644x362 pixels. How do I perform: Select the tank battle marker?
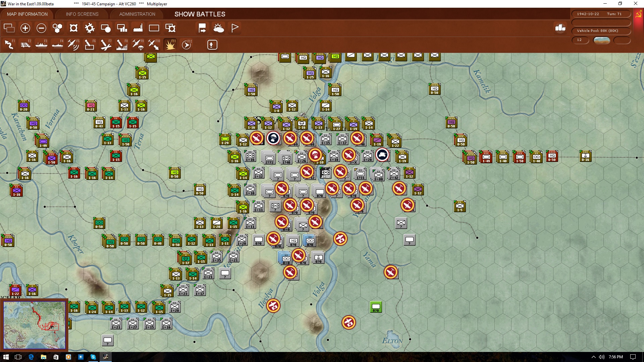click(382, 155)
